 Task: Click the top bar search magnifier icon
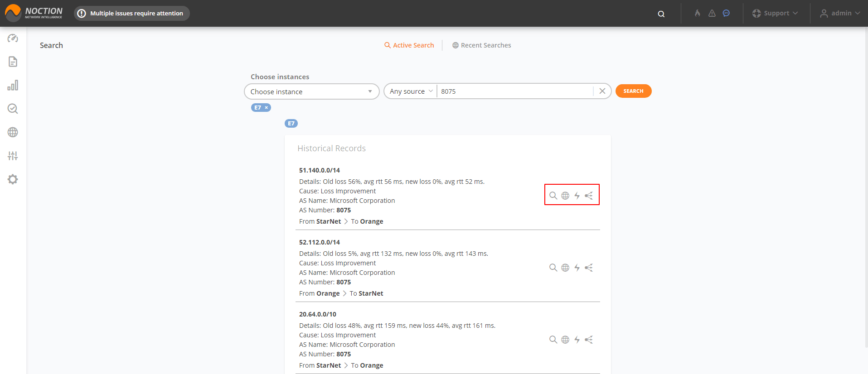click(661, 14)
